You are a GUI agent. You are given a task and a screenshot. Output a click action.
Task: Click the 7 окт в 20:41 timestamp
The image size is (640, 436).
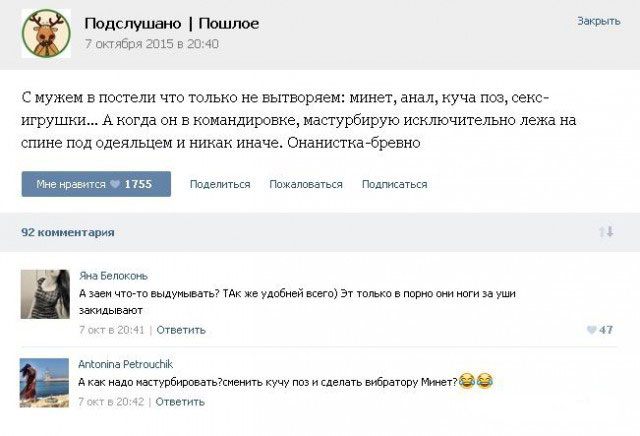(x=111, y=329)
